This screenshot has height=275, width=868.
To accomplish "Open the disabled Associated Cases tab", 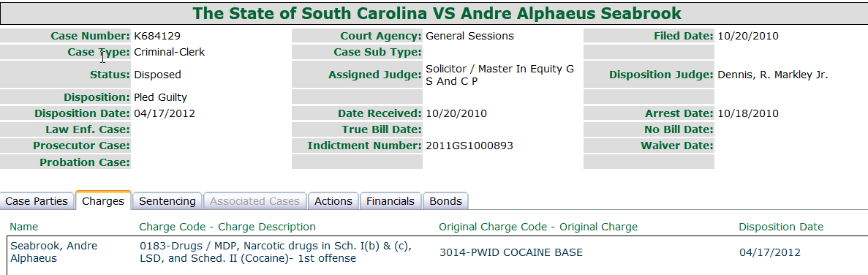I will [254, 201].
